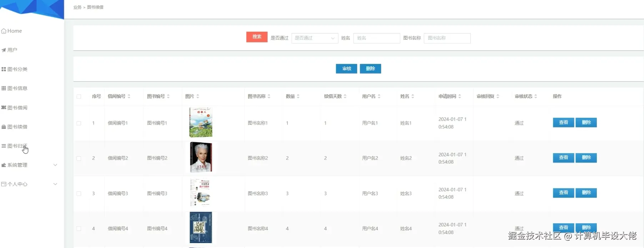Click the 业务 breadcrumb
The width and height of the screenshot is (644, 248).
point(77,7)
